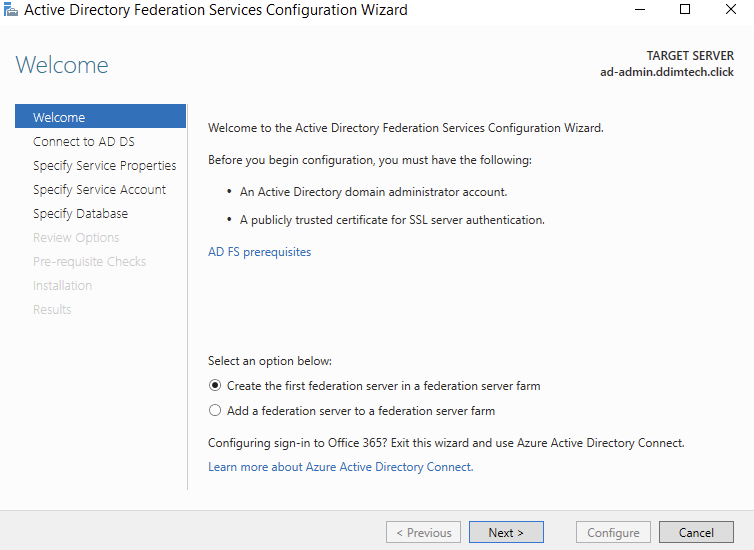Select the Installation step

tap(63, 286)
